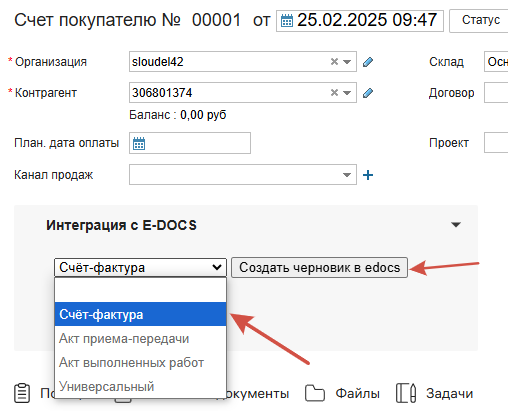Edit the Контрагент with the pencil icon
508x411 pixels.
pos(368,93)
